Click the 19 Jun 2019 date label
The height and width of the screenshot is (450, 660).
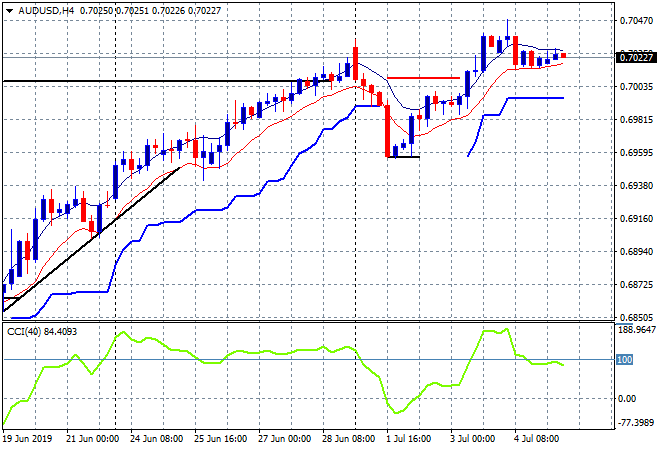[27, 439]
